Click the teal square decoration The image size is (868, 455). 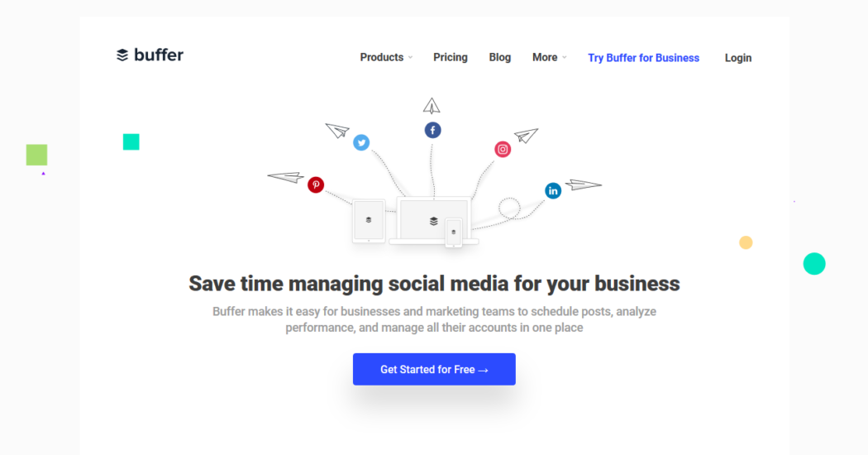pos(131,141)
